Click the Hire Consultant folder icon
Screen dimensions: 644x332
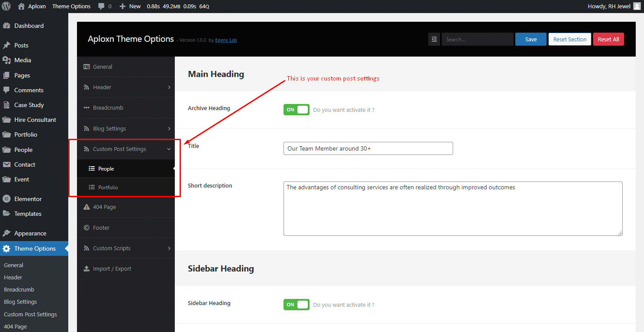point(7,120)
